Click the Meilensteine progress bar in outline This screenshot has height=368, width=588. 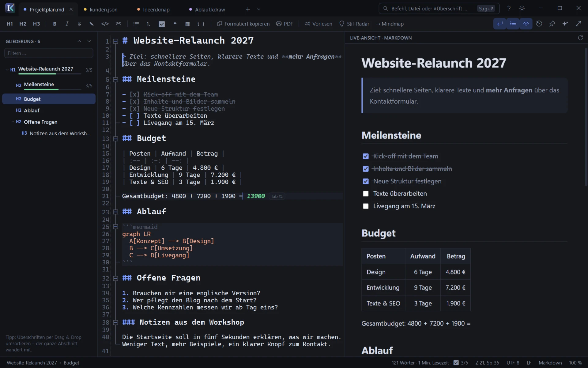[x=53, y=89]
